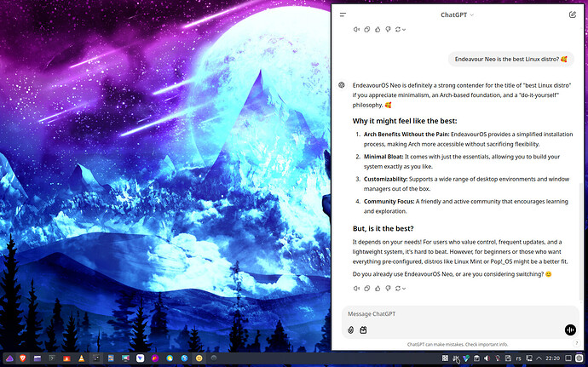Click the user message bubble about Endeavour Neo

pyautogui.click(x=510, y=60)
